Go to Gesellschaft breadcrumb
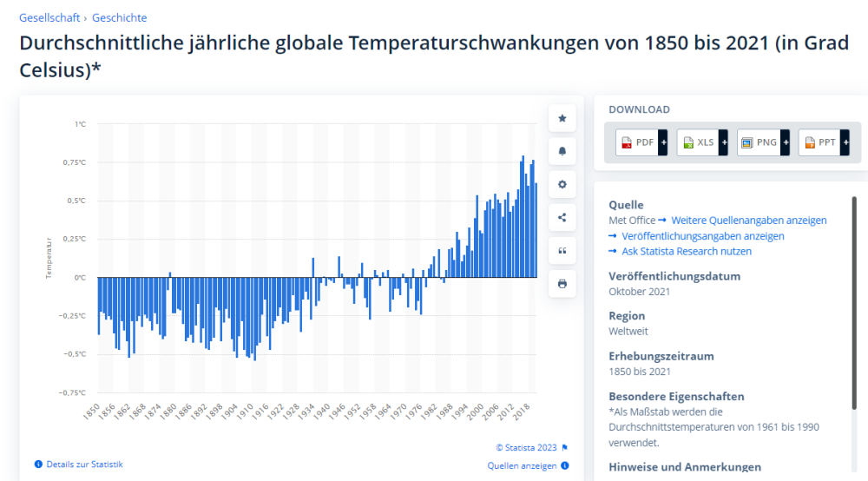This screenshot has height=481, width=868. [49, 17]
